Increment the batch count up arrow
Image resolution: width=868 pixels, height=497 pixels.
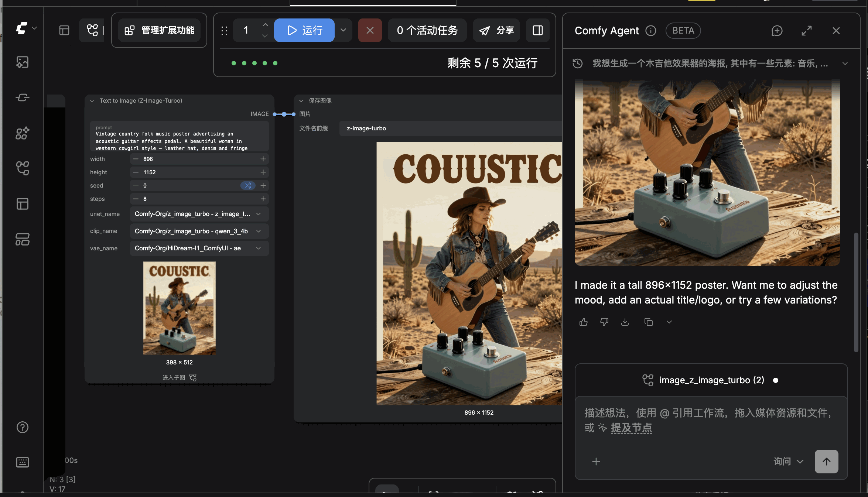[x=265, y=25]
